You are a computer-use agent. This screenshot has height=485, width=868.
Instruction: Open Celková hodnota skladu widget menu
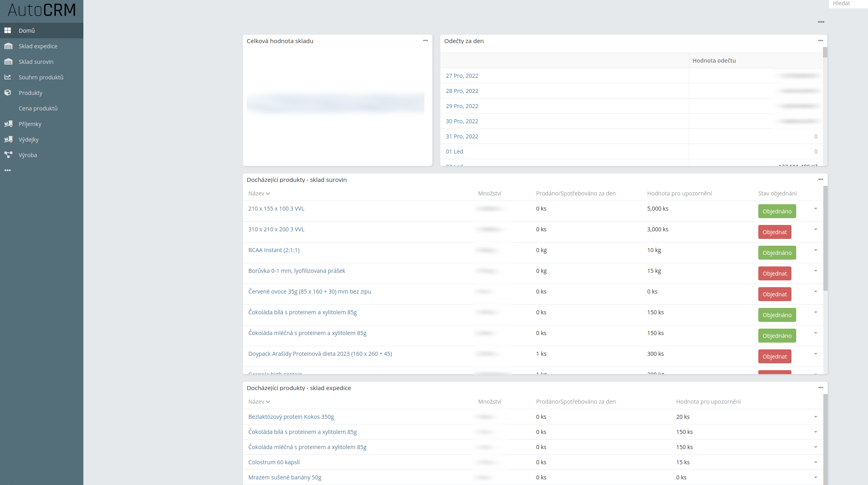425,41
